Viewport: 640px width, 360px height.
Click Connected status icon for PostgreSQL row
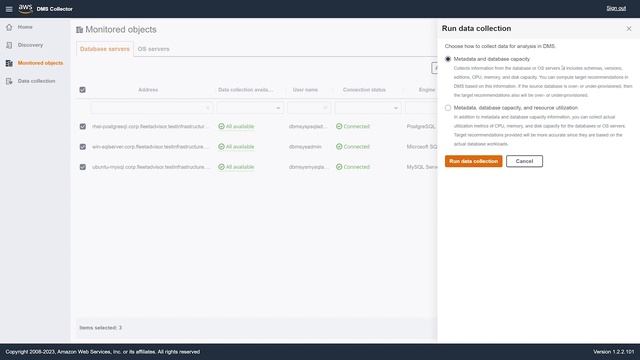[339, 126]
